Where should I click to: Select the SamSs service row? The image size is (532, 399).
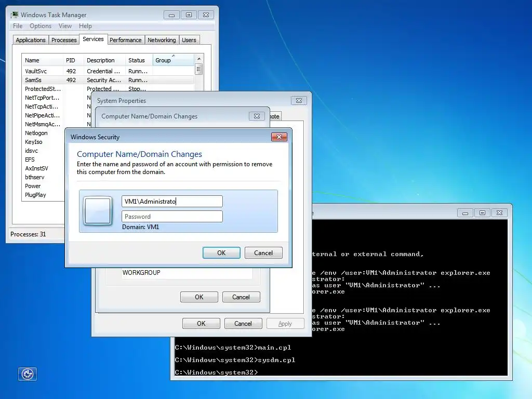coord(108,80)
